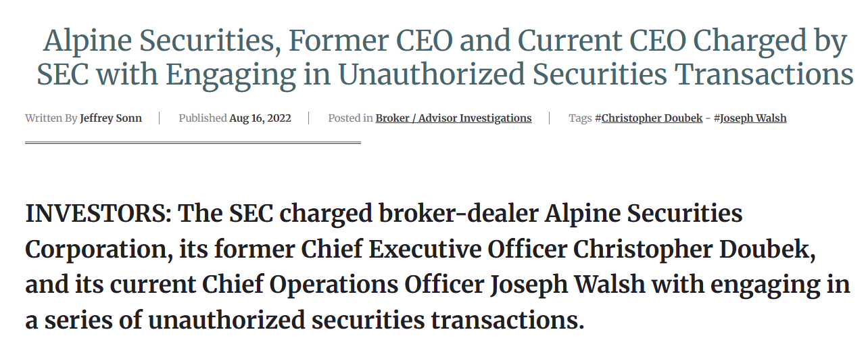Click the double-line divider below metadata

pos(193,143)
